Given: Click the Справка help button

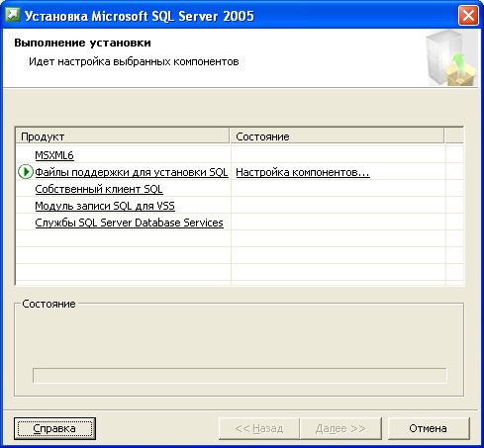Looking at the screenshot, I should click(x=54, y=428).
